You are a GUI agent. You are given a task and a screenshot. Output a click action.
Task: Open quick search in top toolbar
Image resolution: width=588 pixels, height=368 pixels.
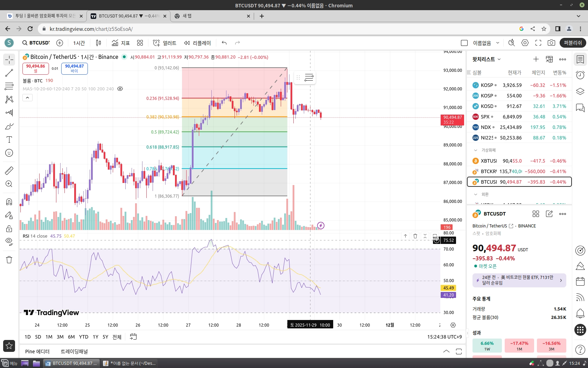tap(512, 43)
